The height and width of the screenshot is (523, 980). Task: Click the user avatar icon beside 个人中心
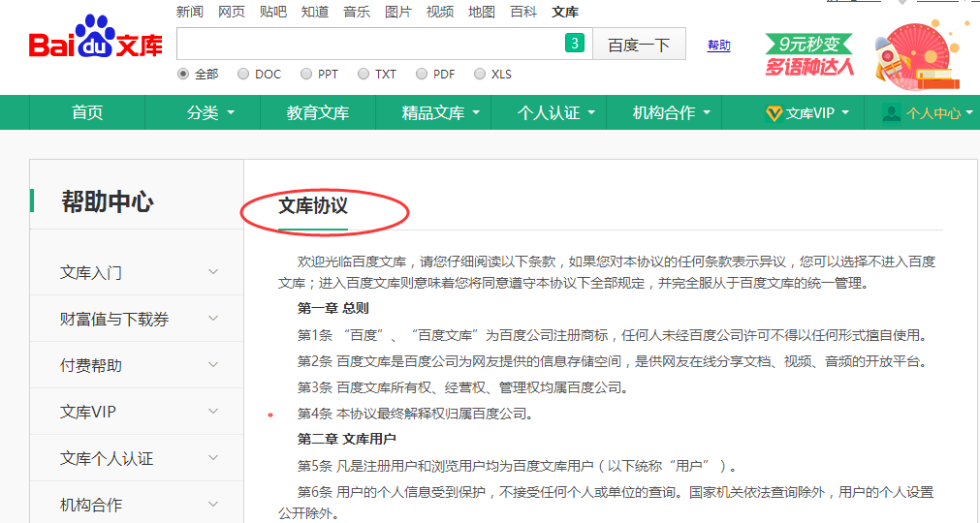(892, 113)
